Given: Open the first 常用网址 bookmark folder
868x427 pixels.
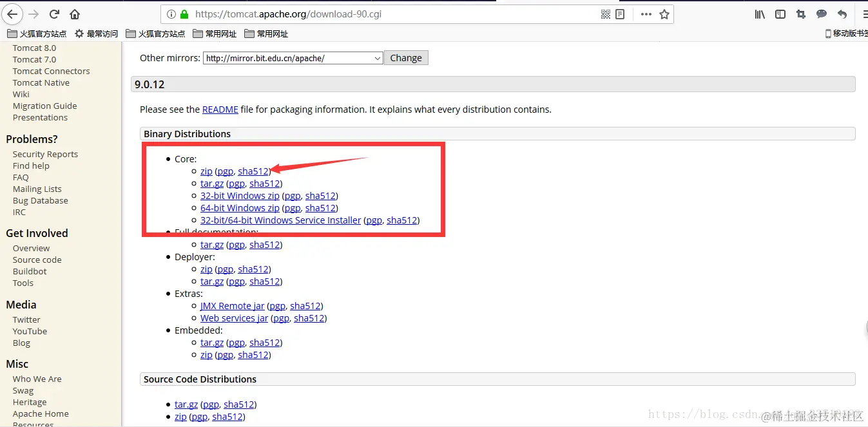Looking at the screenshot, I should (215, 33).
